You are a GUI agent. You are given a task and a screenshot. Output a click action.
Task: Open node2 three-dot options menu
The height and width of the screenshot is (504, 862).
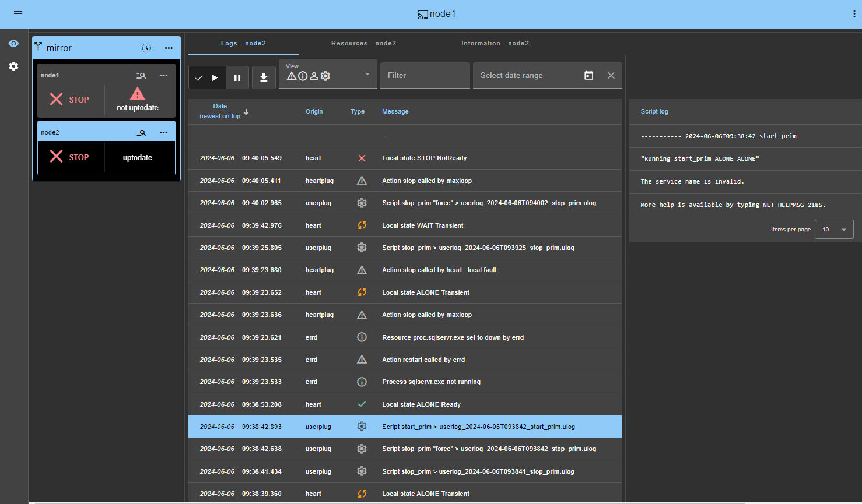coord(163,133)
